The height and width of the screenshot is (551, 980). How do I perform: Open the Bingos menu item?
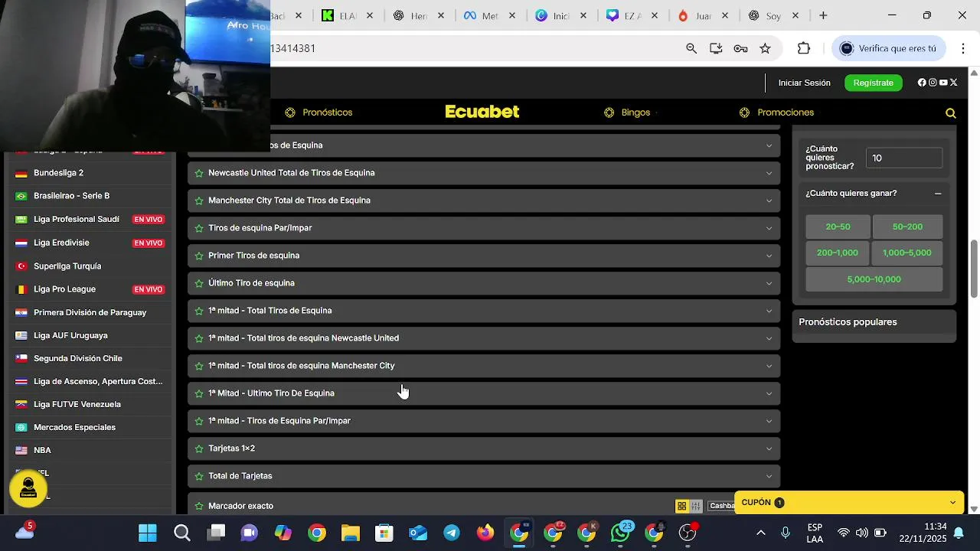click(627, 112)
